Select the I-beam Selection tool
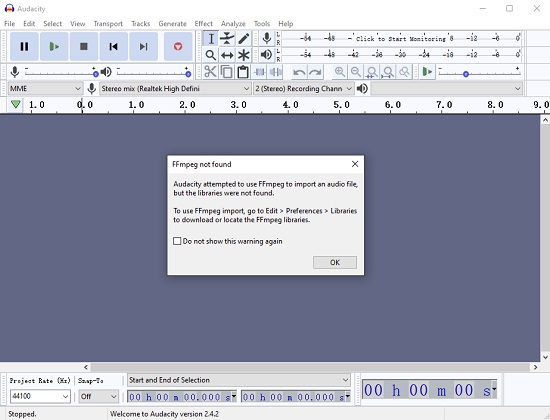 pyautogui.click(x=211, y=39)
